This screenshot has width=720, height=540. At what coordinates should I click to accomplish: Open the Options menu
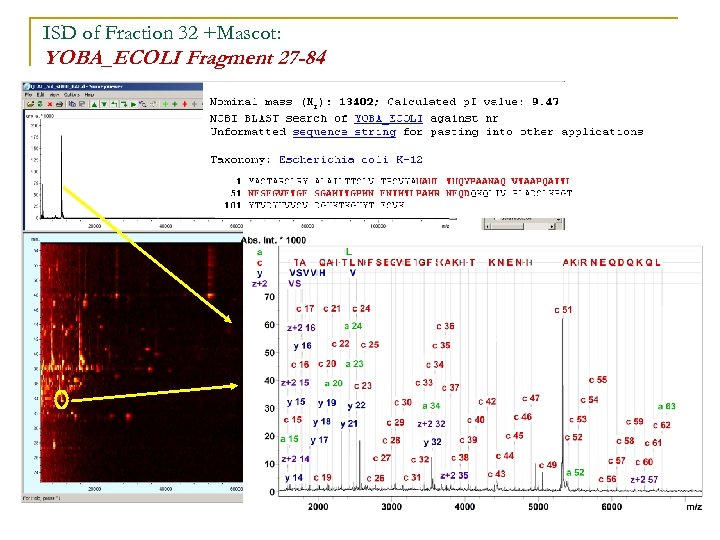pyautogui.click(x=72, y=95)
